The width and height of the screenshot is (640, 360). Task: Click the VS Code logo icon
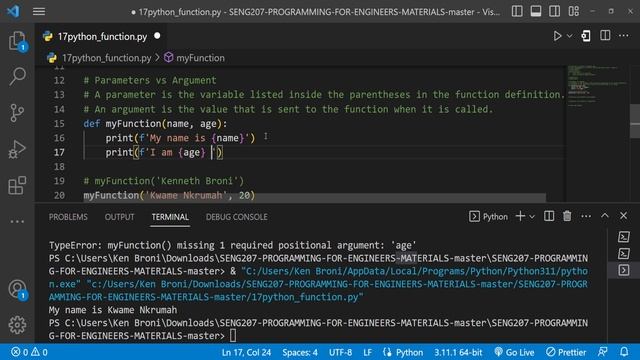[x=13, y=11]
